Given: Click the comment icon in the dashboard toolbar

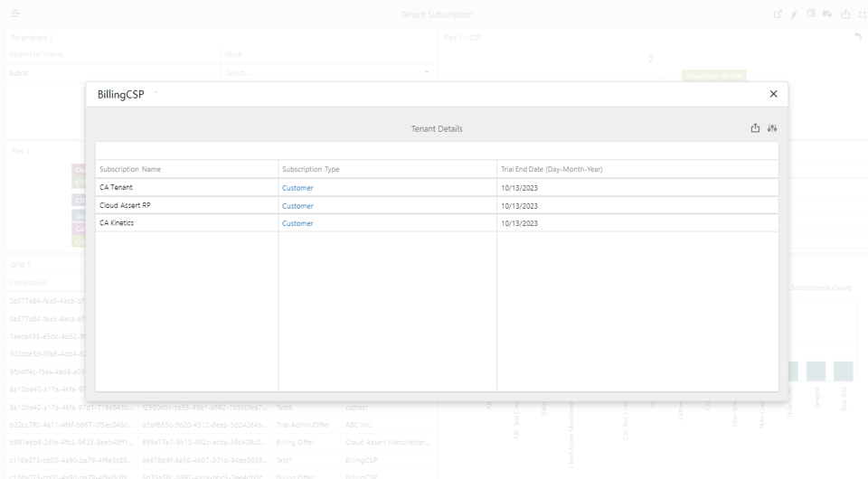Looking at the screenshot, I should point(827,14).
